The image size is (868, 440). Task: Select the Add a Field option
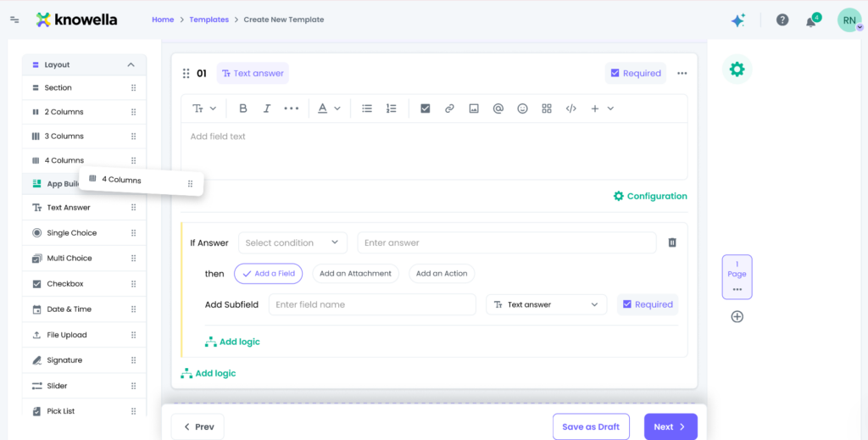click(268, 274)
